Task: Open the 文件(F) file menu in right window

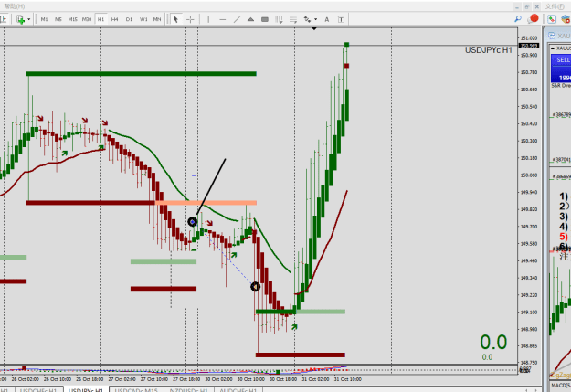Action: click(x=555, y=6)
